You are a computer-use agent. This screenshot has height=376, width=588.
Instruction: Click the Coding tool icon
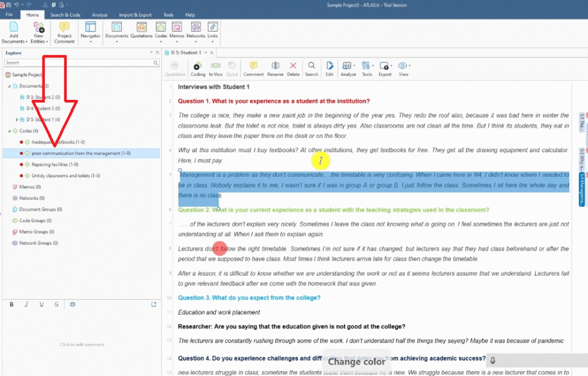coord(198,68)
